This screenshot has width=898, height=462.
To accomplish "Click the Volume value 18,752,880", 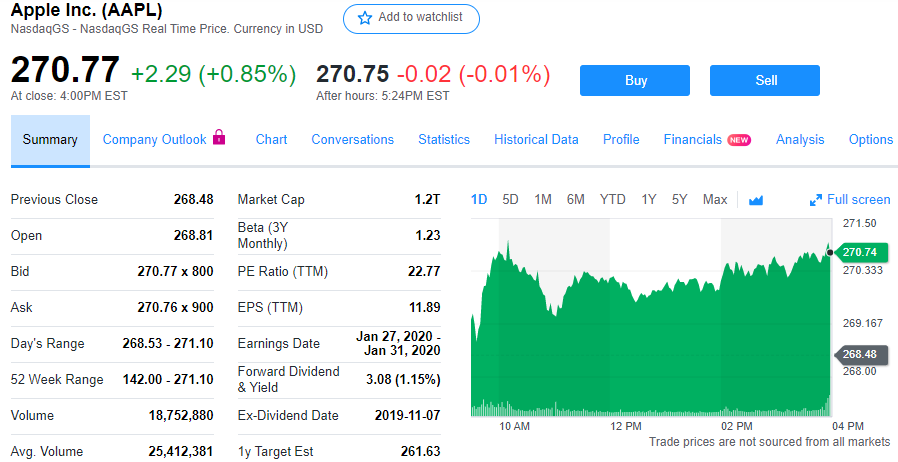I will pos(181,416).
